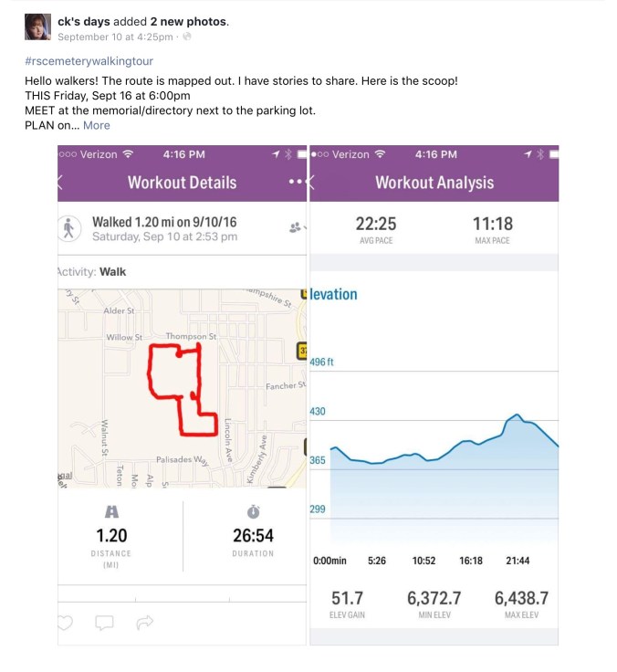Tap the Workout Details header title
This screenshot has width=617, height=672.
click(183, 182)
